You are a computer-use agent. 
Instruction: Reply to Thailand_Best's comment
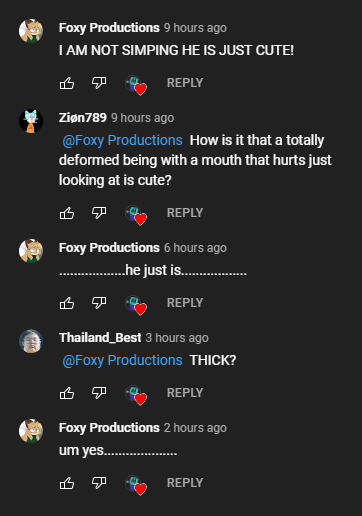click(x=185, y=393)
